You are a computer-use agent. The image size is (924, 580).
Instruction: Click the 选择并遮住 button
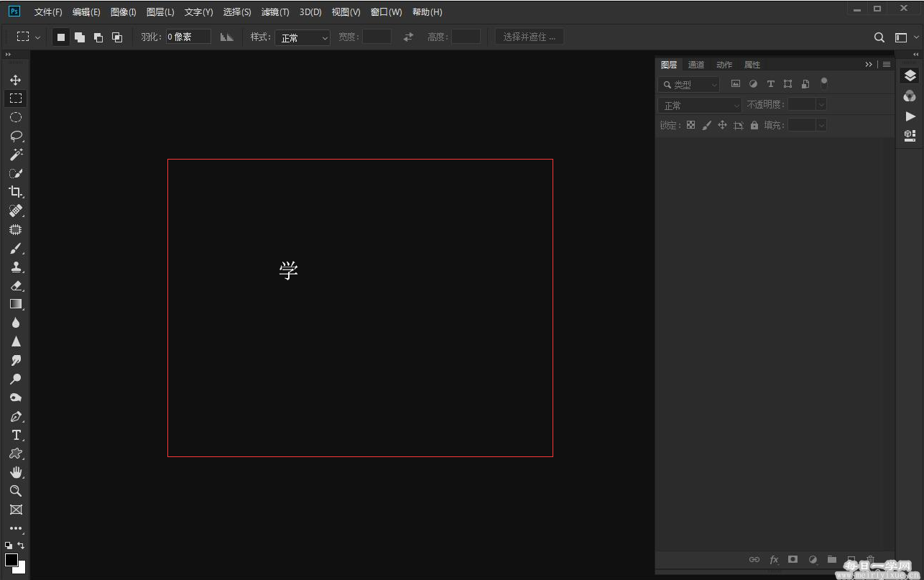pyautogui.click(x=530, y=37)
